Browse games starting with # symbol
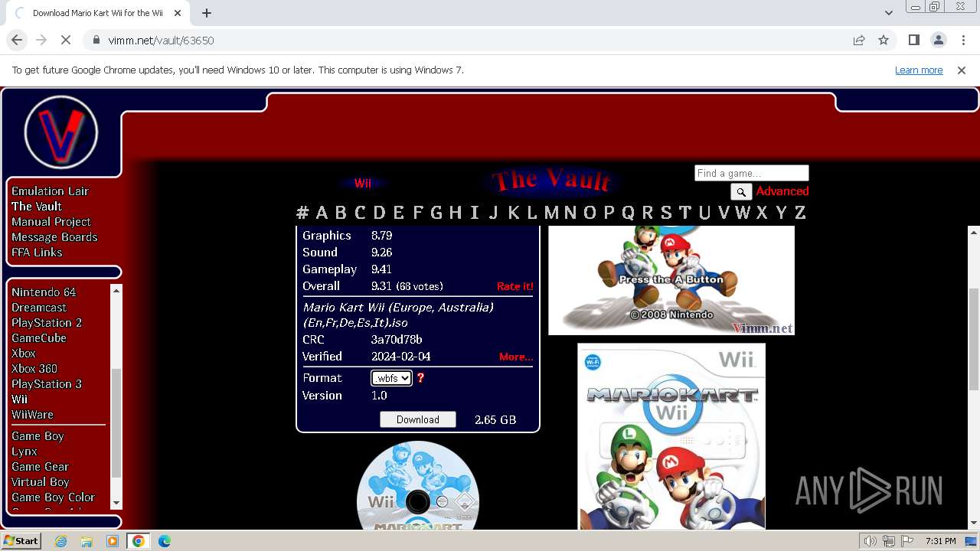 302,213
